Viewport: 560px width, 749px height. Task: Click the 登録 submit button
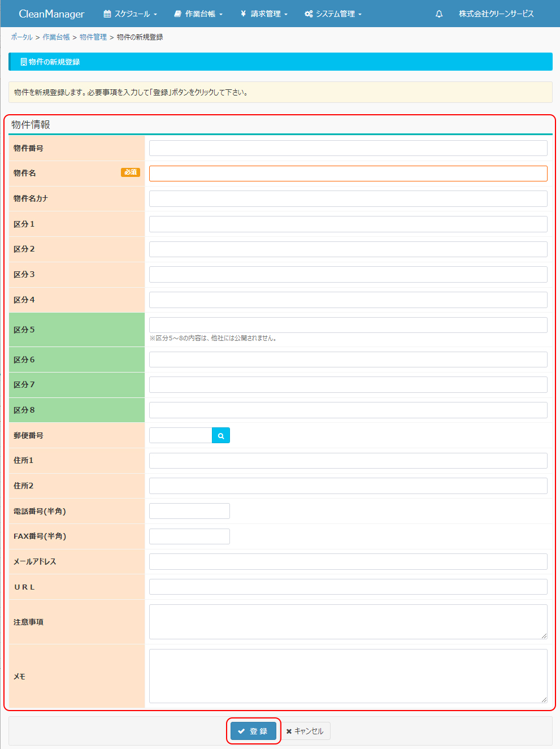click(253, 731)
